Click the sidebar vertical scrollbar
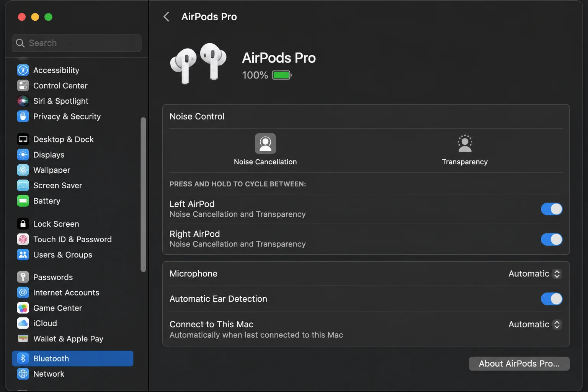The image size is (588, 392). pos(144,194)
